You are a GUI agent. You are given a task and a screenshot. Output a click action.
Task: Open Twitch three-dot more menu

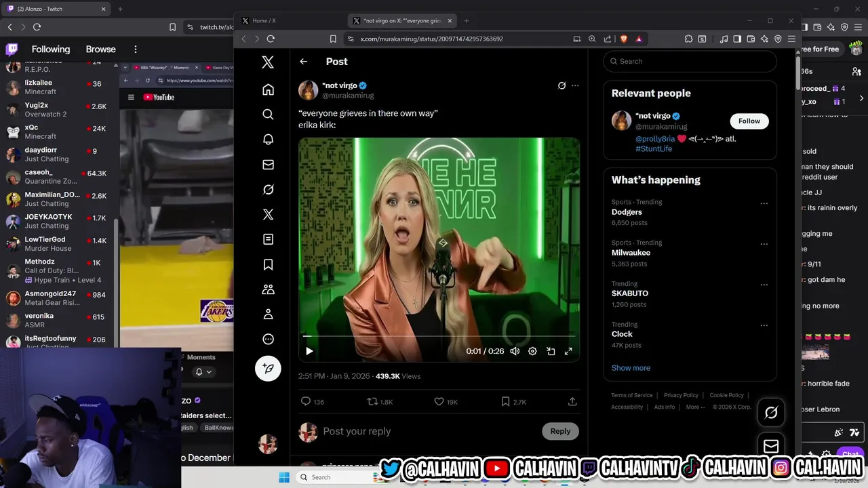(x=135, y=49)
